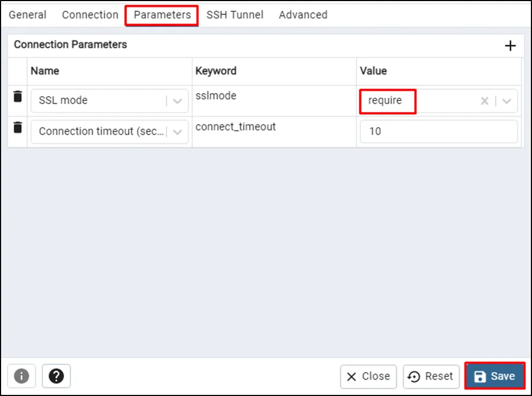Reset the form with Reset button
Viewport: 532px width, 396px height.
[431, 376]
